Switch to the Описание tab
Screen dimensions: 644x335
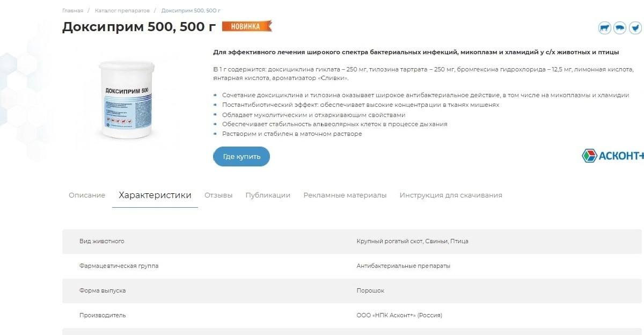pos(87,195)
